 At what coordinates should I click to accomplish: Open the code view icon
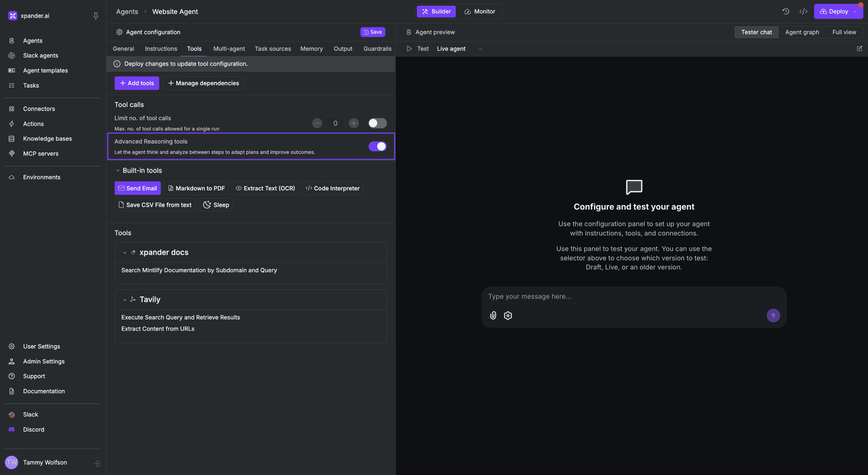[803, 11]
